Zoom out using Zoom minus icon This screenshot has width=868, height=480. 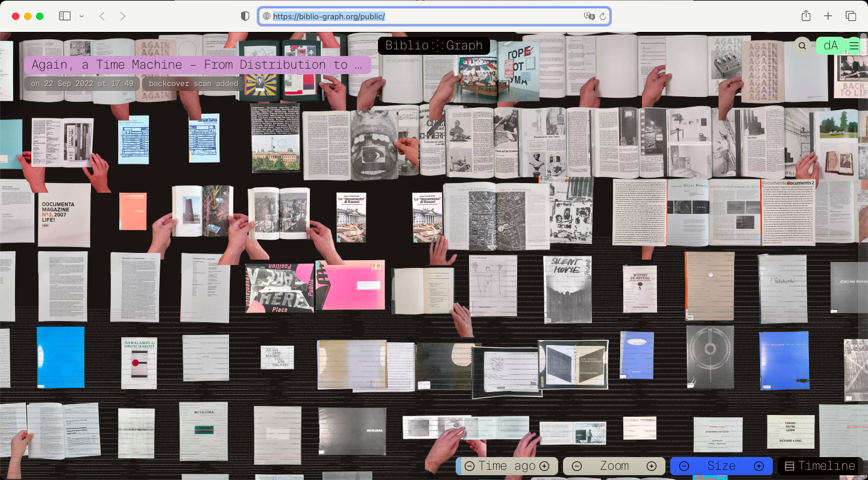576,466
